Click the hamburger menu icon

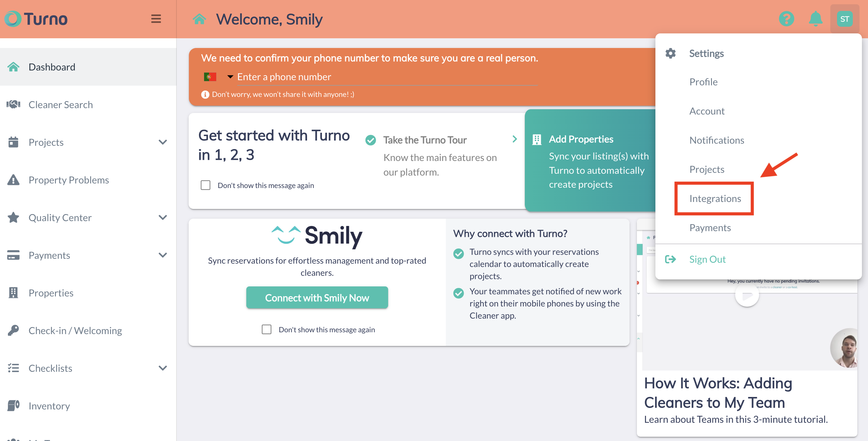(x=156, y=19)
